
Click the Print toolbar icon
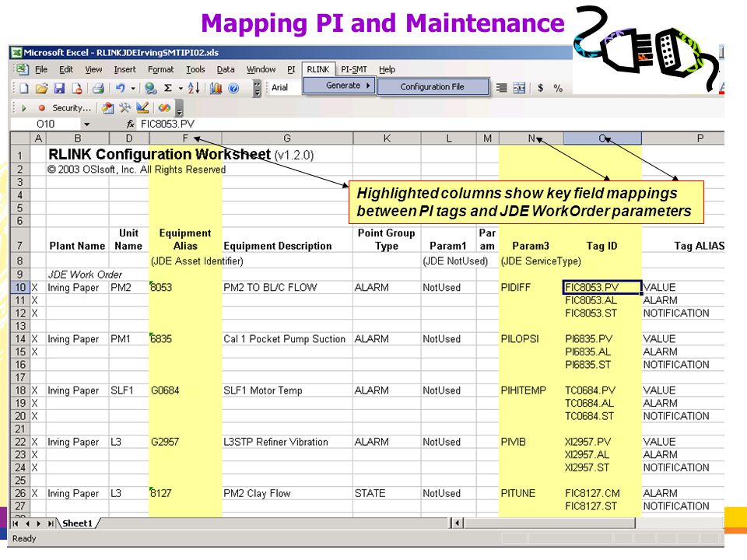98,88
